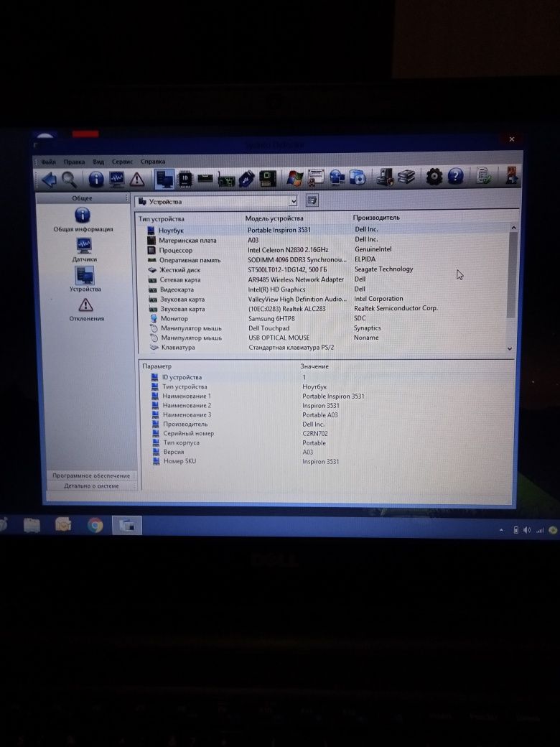The image size is (560, 747).
Task: Click the warning triangle toolbar icon
Action: tap(137, 179)
